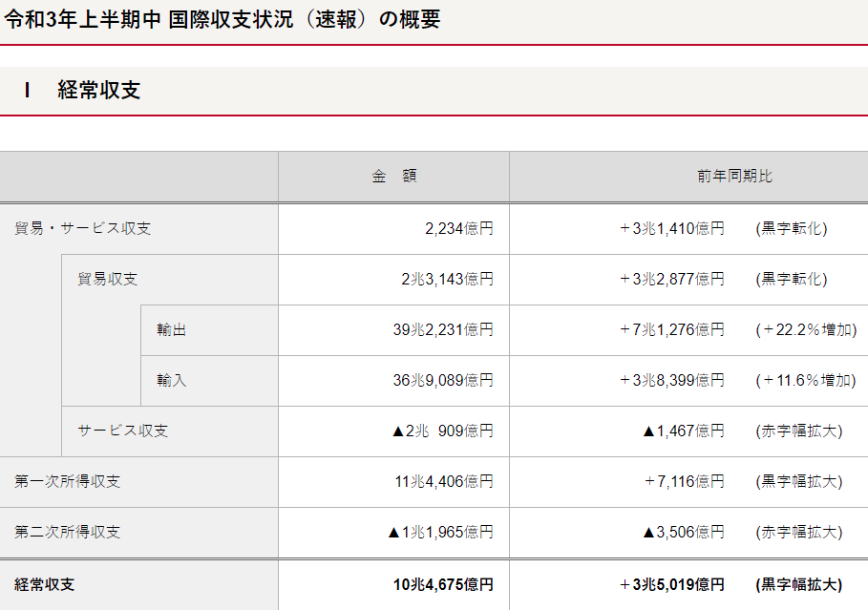Select the 輸出 row label

click(x=172, y=330)
